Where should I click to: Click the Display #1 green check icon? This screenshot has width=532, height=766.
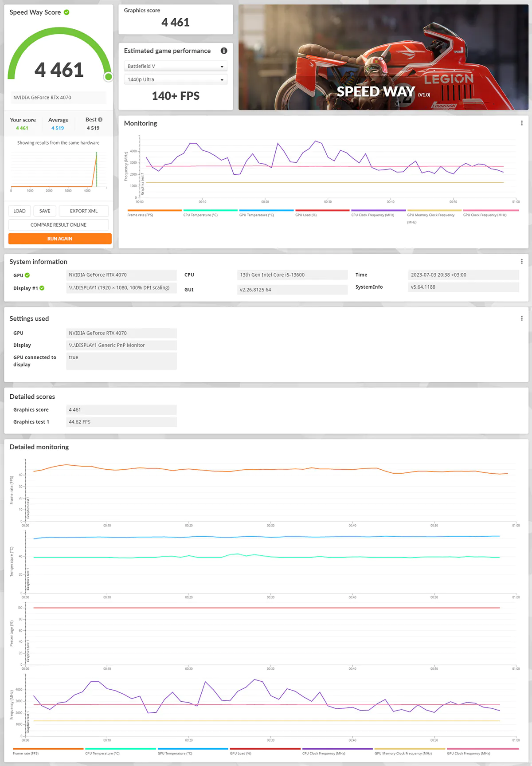click(x=42, y=288)
